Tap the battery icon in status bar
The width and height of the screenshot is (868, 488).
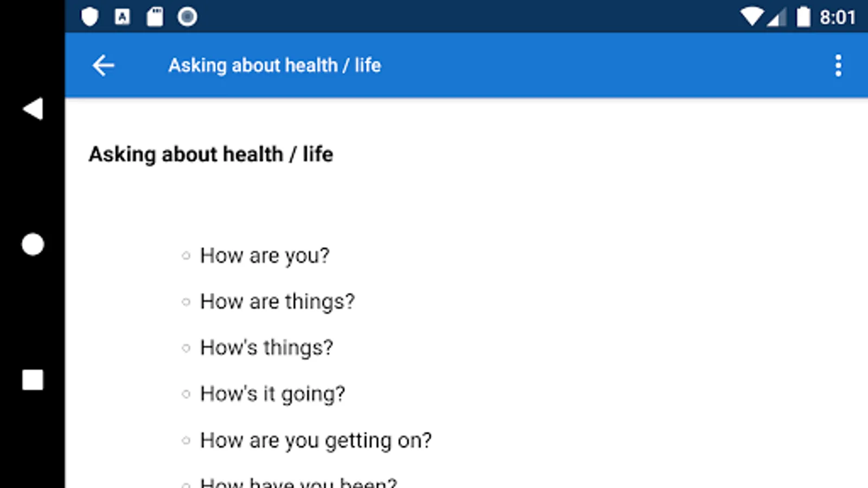point(803,17)
